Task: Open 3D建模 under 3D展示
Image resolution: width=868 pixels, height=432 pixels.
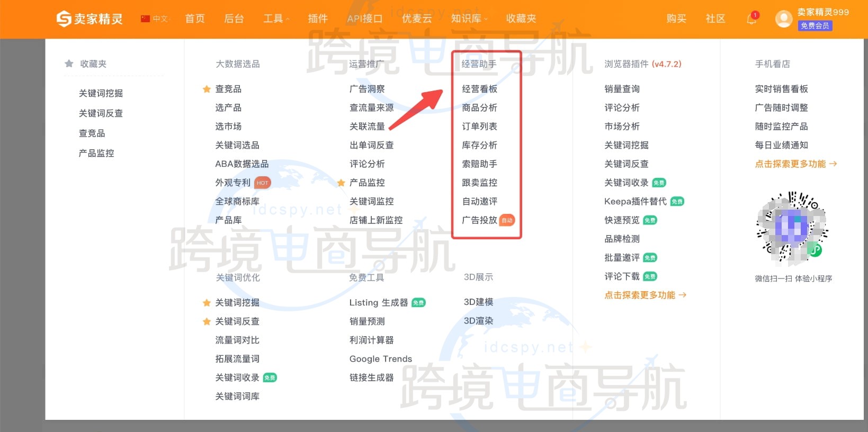Action: (479, 302)
